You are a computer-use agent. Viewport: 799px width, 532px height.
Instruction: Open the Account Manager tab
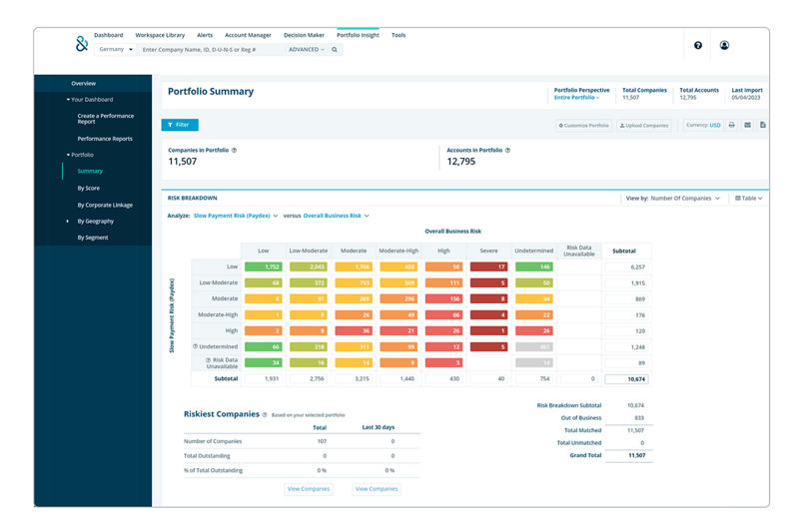pyautogui.click(x=249, y=35)
